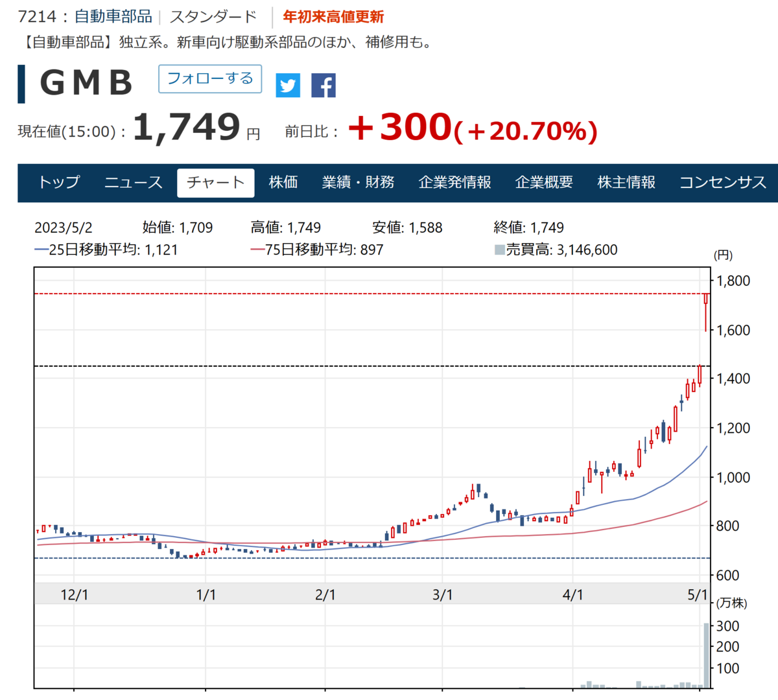Click the 高値: 1,749 high value
Image resolution: width=778 pixels, height=700 pixels.
286,227
